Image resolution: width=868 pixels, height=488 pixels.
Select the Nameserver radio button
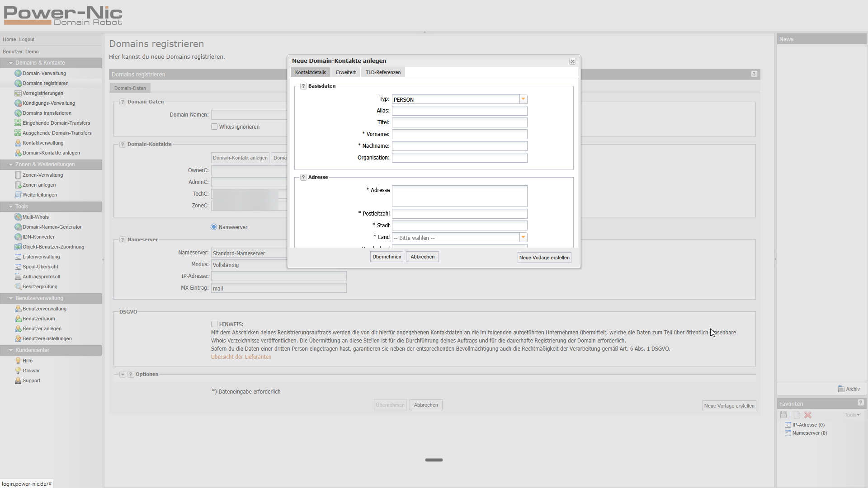point(214,227)
